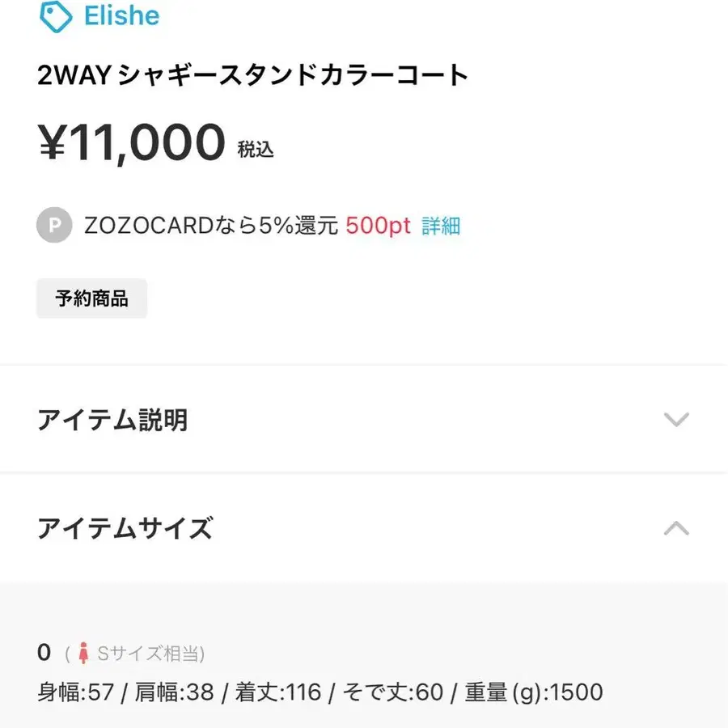The width and height of the screenshot is (728, 728).
Task: Toggle the 予約商品 badge
Action: [91, 298]
